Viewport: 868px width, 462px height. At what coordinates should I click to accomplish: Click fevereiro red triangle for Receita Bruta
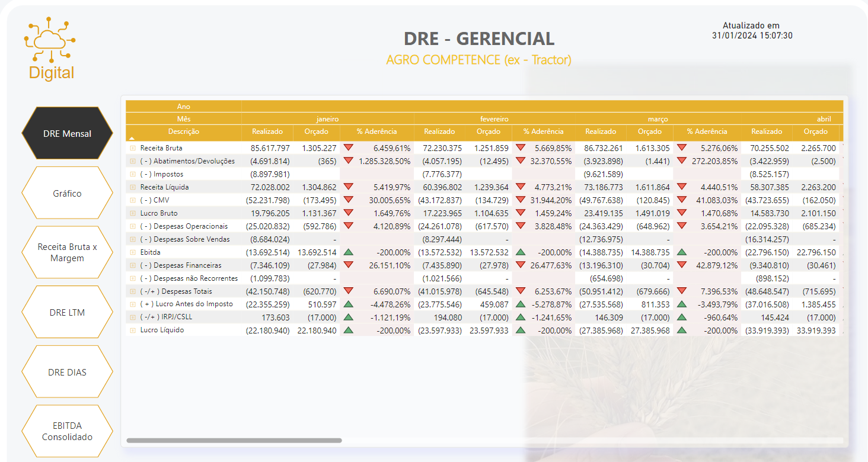[x=521, y=147]
